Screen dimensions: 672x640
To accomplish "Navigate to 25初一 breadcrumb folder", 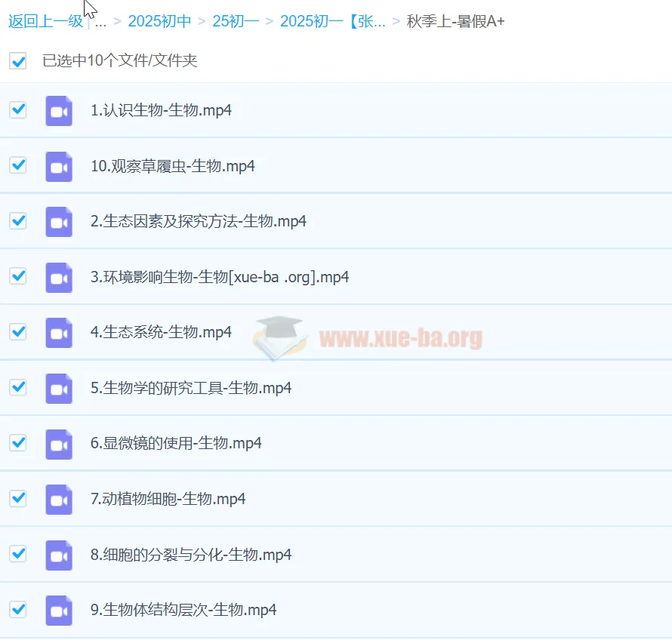I will coord(236,21).
